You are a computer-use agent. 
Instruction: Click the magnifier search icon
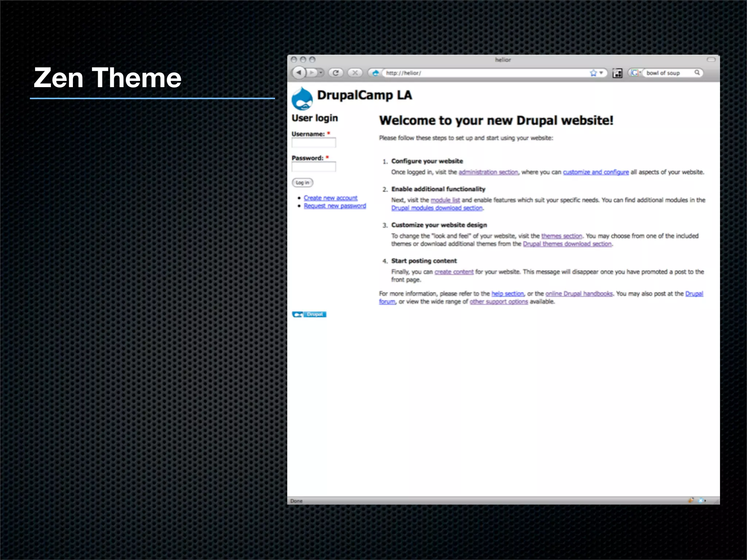point(697,73)
